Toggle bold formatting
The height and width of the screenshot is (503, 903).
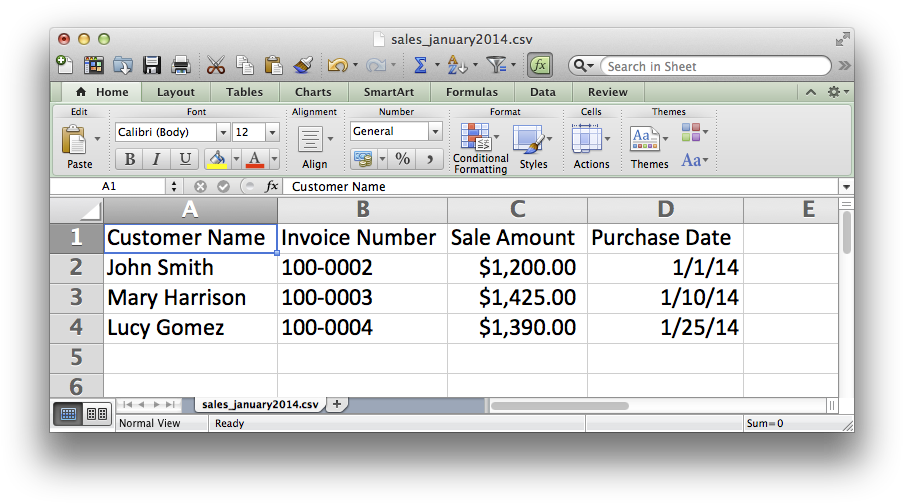(130, 159)
